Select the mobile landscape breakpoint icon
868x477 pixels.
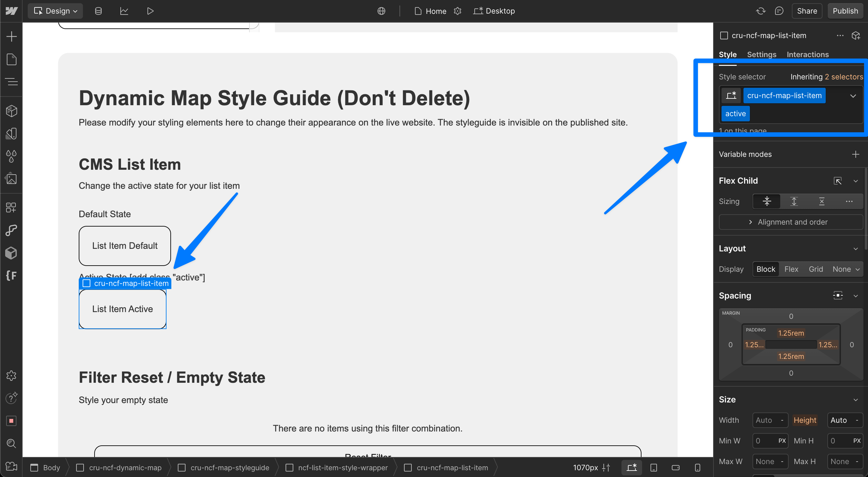[676, 468]
